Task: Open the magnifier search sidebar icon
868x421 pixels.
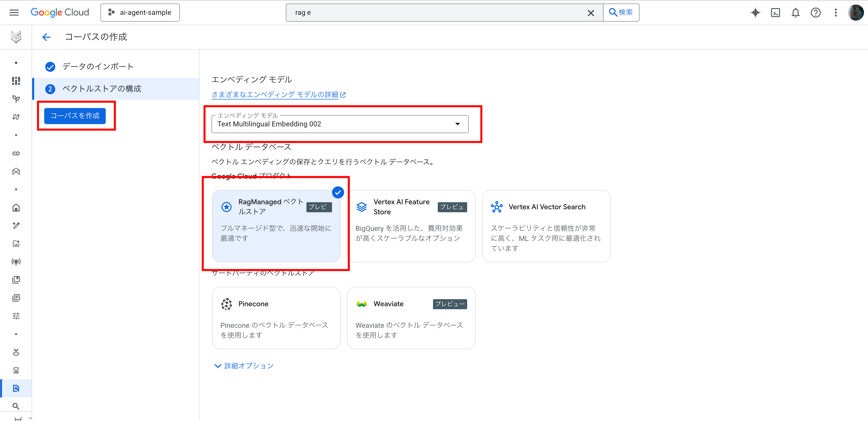Action: [x=16, y=406]
